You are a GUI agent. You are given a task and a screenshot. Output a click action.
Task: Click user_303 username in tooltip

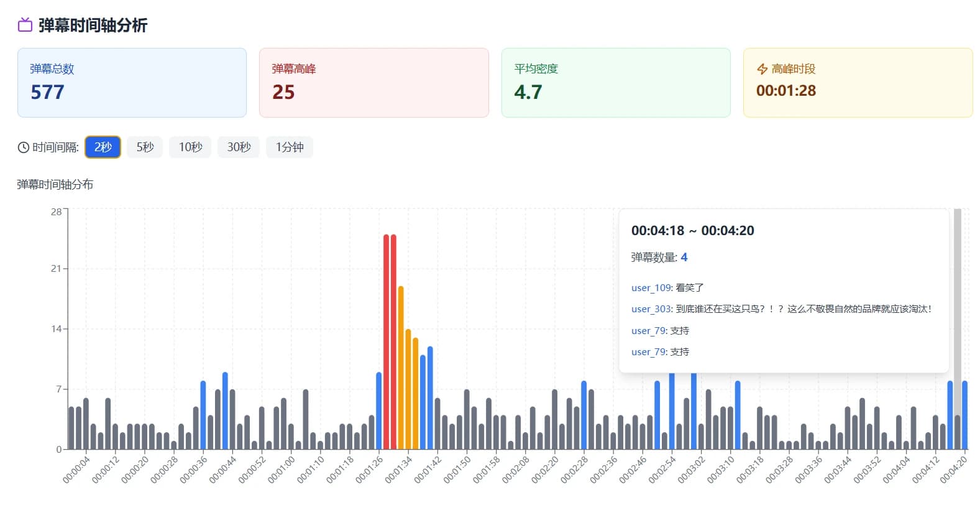(x=651, y=309)
